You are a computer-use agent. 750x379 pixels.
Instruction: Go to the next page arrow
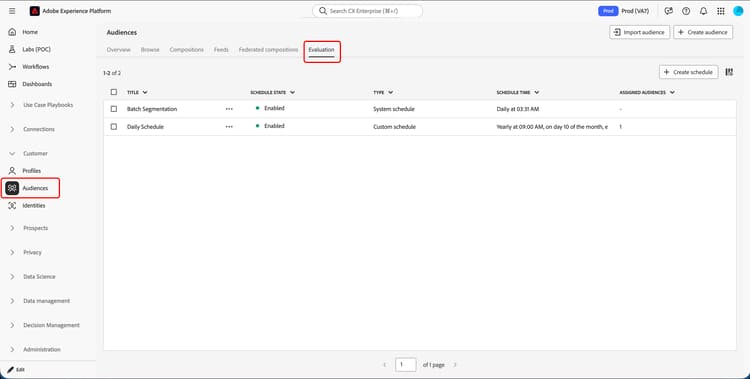(455, 365)
